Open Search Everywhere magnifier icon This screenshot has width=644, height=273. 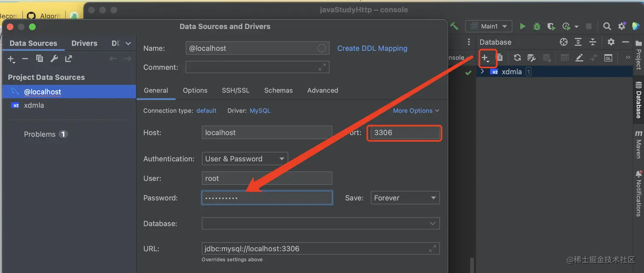pos(607,26)
